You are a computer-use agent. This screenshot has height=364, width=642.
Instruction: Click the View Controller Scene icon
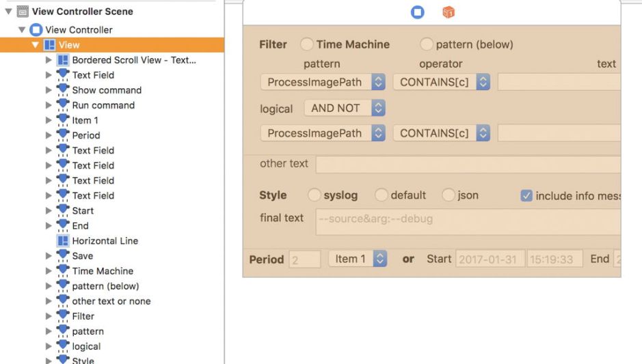[22, 12]
